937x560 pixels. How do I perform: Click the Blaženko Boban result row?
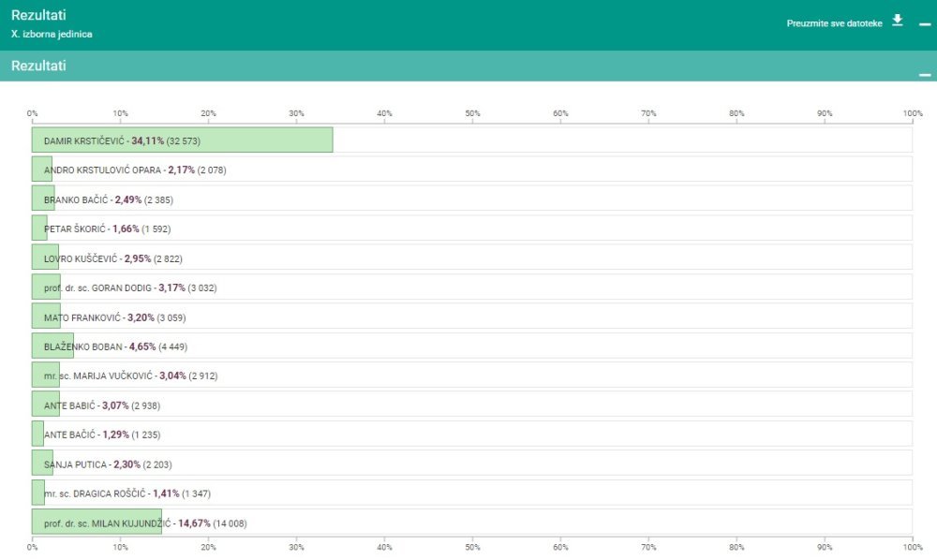point(472,346)
